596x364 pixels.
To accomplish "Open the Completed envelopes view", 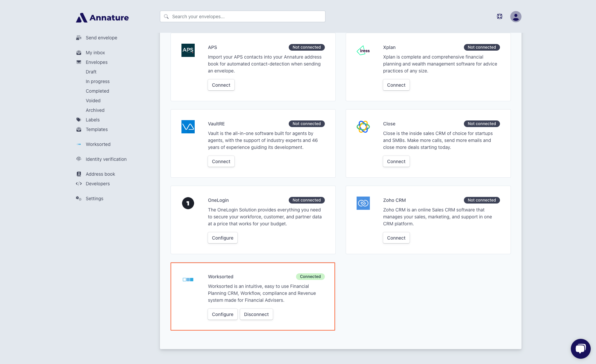I will pyautogui.click(x=97, y=91).
